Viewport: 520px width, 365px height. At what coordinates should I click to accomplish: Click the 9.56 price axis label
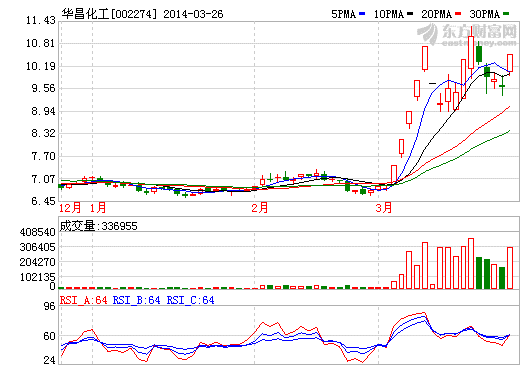[43, 89]
